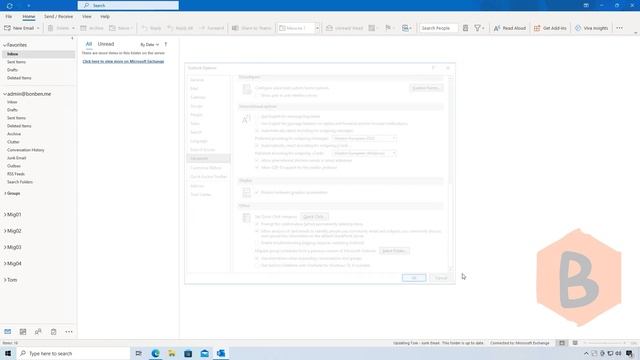640x360 pixels.
Task: Open the Help ribbon tab
Action: pos(105,17)
